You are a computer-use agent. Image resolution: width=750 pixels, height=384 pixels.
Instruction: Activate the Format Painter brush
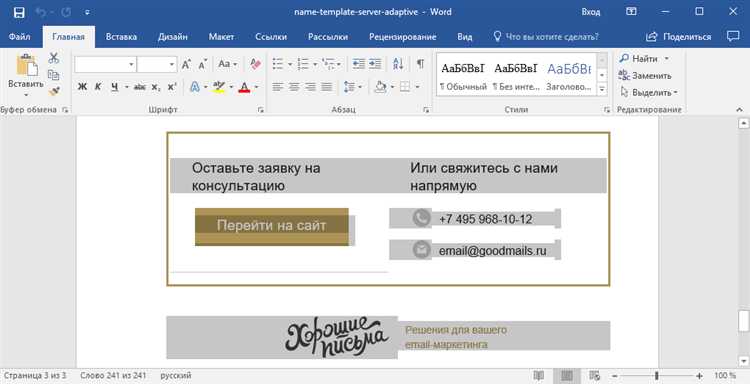[54, 91]
